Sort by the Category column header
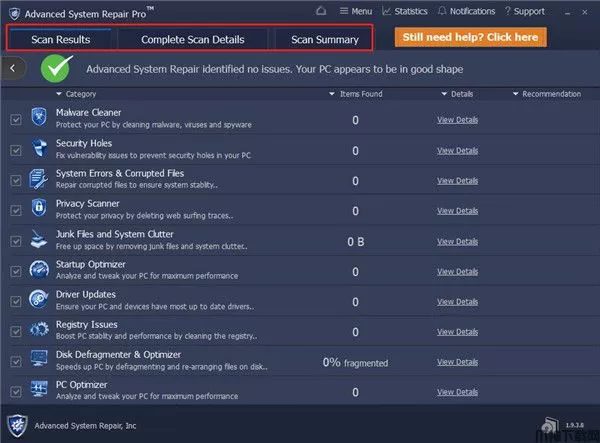 [x=76, y=94]
